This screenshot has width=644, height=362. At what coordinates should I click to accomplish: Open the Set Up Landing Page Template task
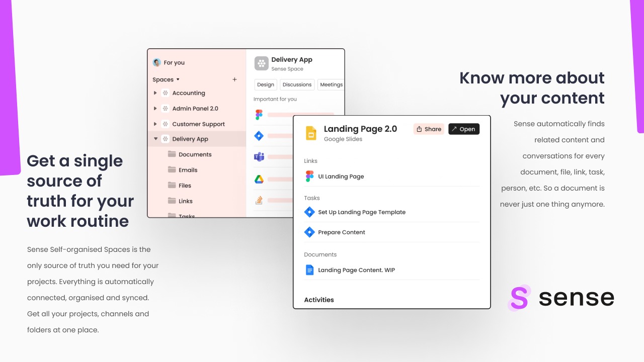coord(362,212)
